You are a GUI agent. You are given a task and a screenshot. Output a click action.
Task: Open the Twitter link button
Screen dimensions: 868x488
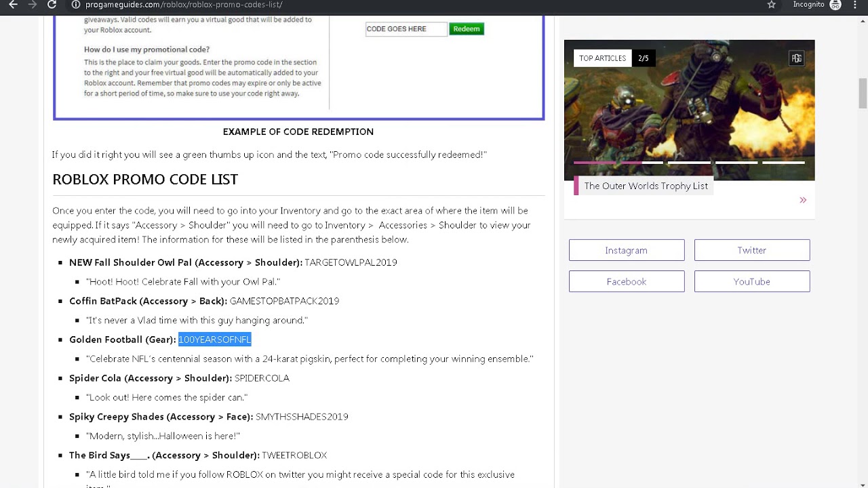tap(752, 250)
